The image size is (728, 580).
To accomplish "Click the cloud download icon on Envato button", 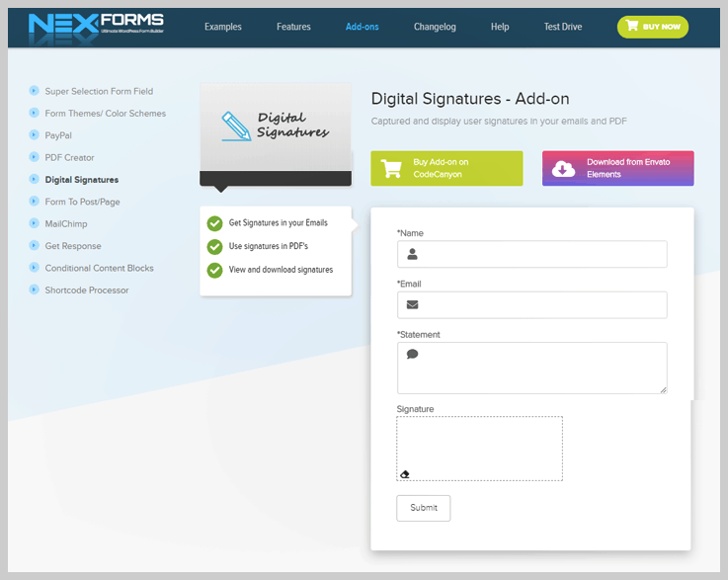I will point(563,169).
